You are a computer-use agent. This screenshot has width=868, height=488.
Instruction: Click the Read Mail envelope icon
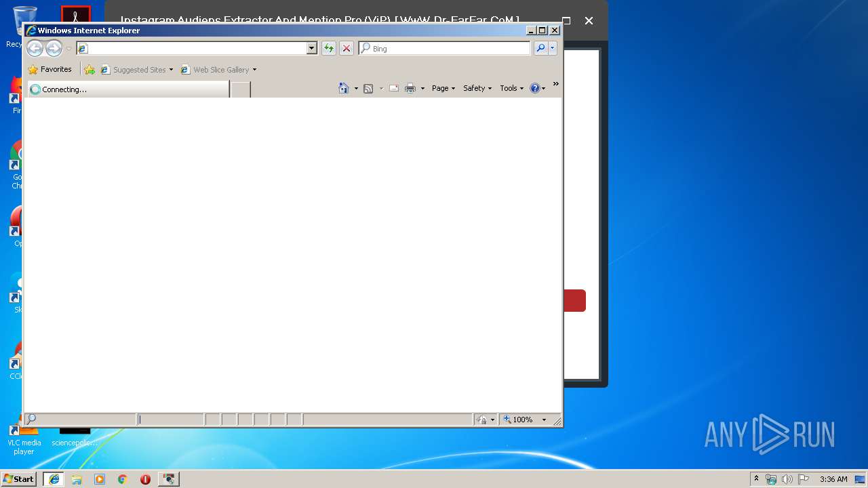[x=394, y=88]
